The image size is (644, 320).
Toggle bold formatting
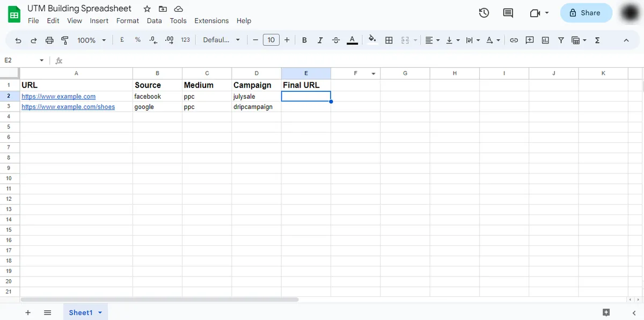(x=304, y=40)
